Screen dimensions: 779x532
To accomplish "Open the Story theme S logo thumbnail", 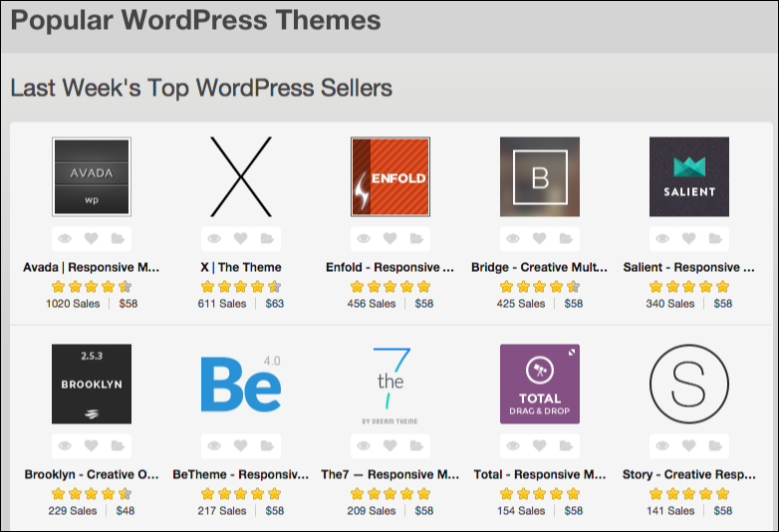I will click(x=689, y=384).
